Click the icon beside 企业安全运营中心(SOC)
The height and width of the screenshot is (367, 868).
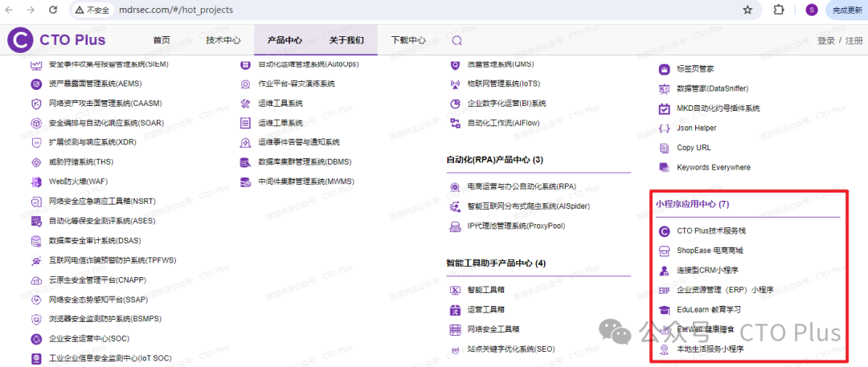36,338
